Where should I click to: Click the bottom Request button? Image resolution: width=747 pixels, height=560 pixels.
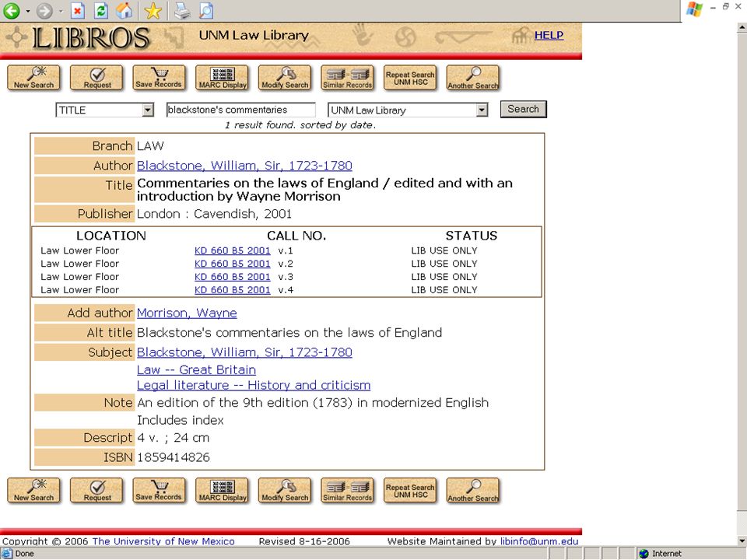(96, 491)
